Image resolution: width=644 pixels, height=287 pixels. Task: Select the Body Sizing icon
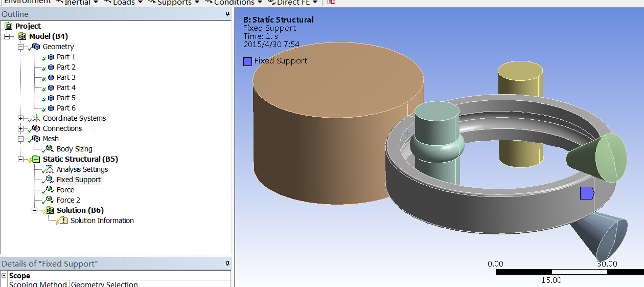pyautogui.click(x=50, y=149)
